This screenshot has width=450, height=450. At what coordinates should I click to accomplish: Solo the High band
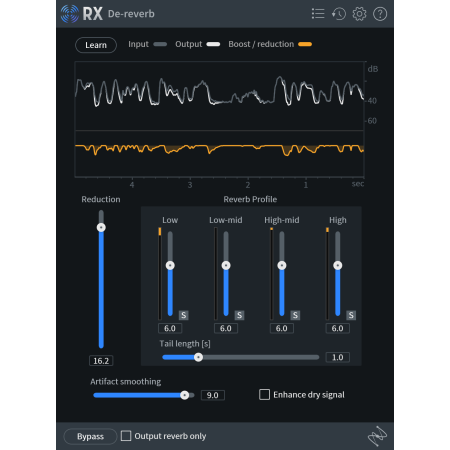(x=351, y=315)
